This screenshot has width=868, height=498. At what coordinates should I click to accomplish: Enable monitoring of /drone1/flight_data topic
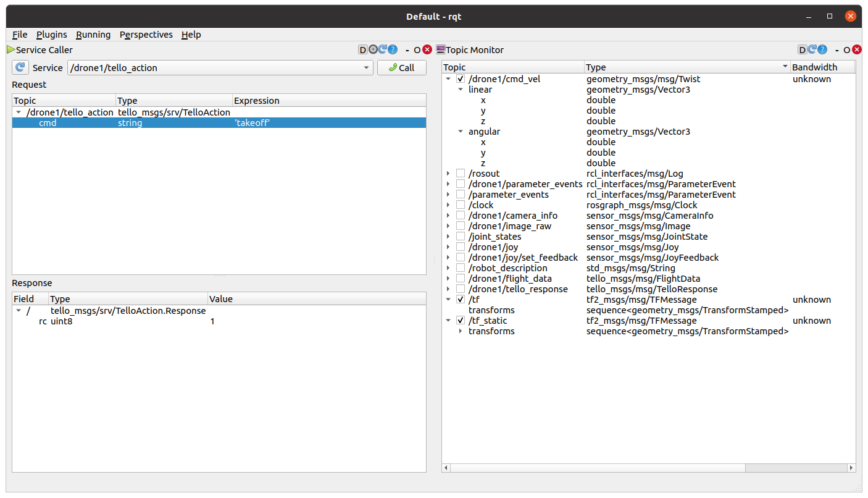[x=461, y=279]
